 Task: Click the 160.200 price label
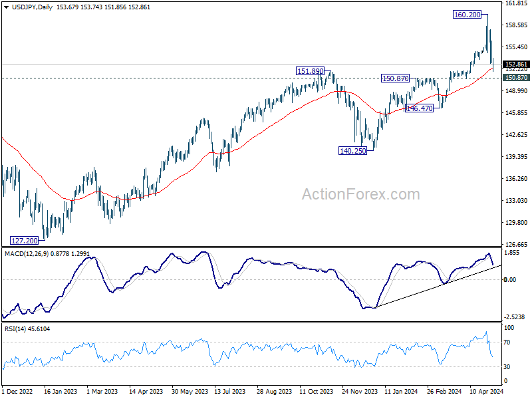[467, 15]
